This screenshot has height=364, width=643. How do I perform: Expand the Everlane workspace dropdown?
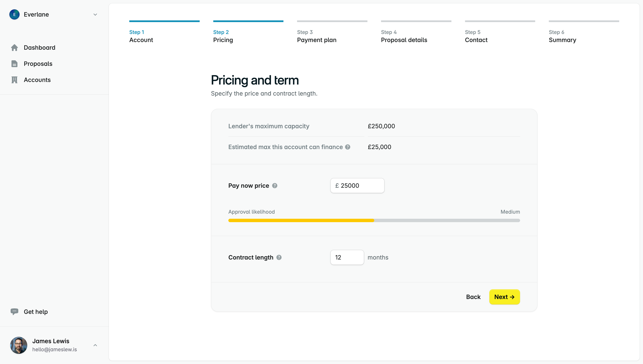tap(95, 14)
